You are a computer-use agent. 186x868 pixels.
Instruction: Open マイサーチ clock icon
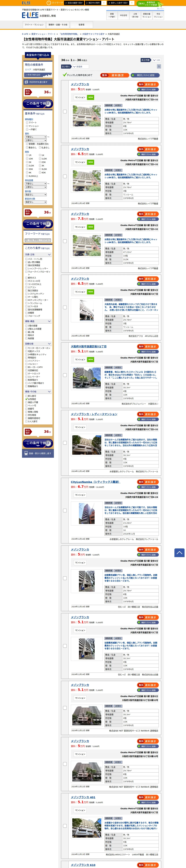49,3
